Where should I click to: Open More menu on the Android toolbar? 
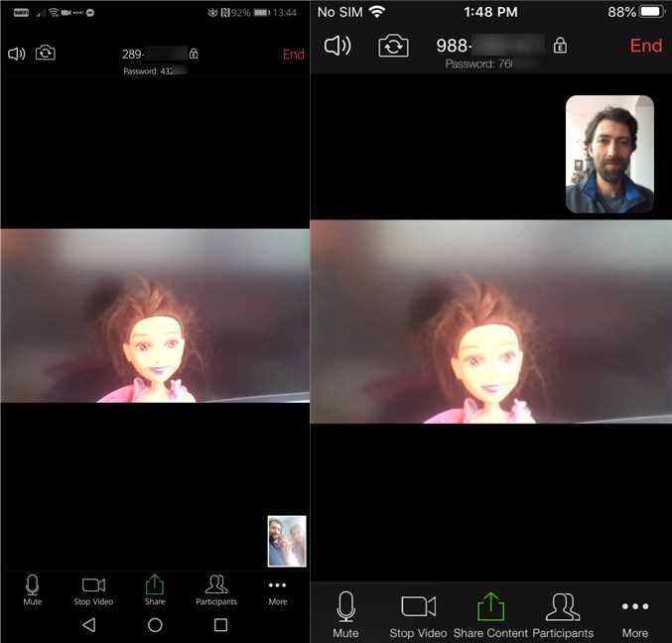coord(278,592)
